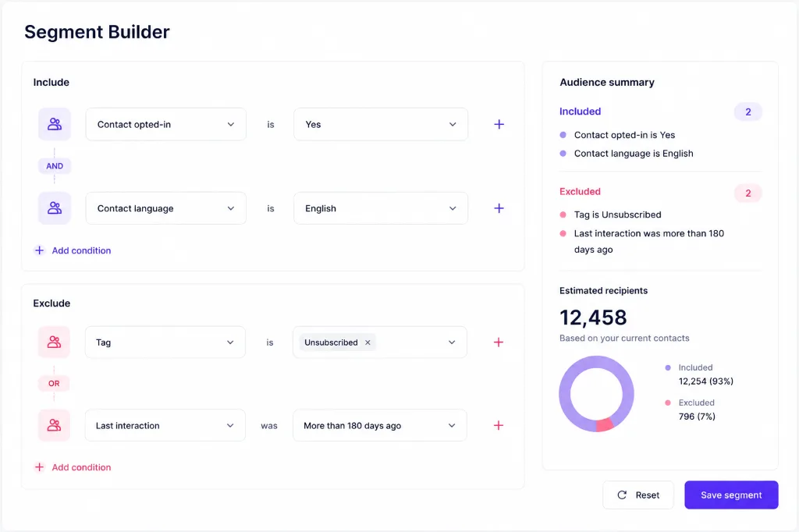Image resolution: width=799 pixels, height=532 pixels.
Task: Click the pink Excluded legend dot
Action: (x=668, y=403)
